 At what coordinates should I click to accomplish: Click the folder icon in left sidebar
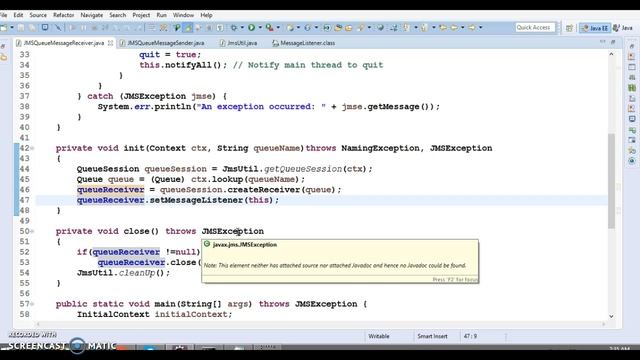tap(4, 58)
